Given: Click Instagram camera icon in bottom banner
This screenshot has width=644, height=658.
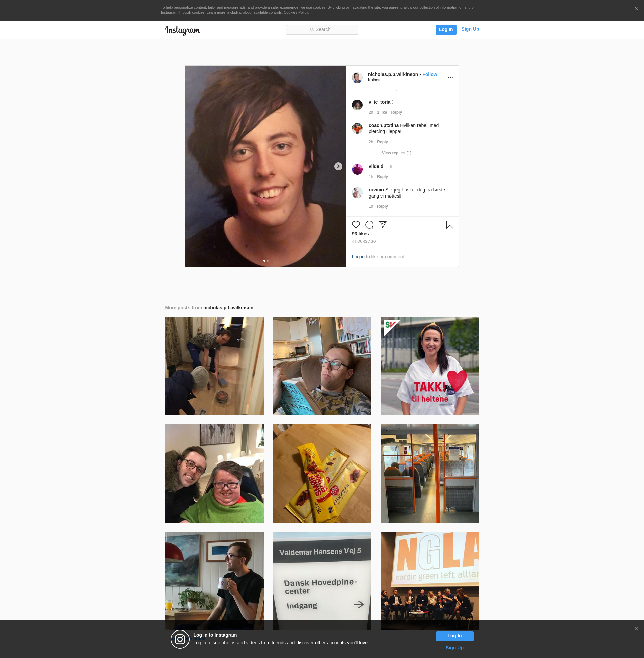Looking at the screenshot, I should click(x=180, y=639).
